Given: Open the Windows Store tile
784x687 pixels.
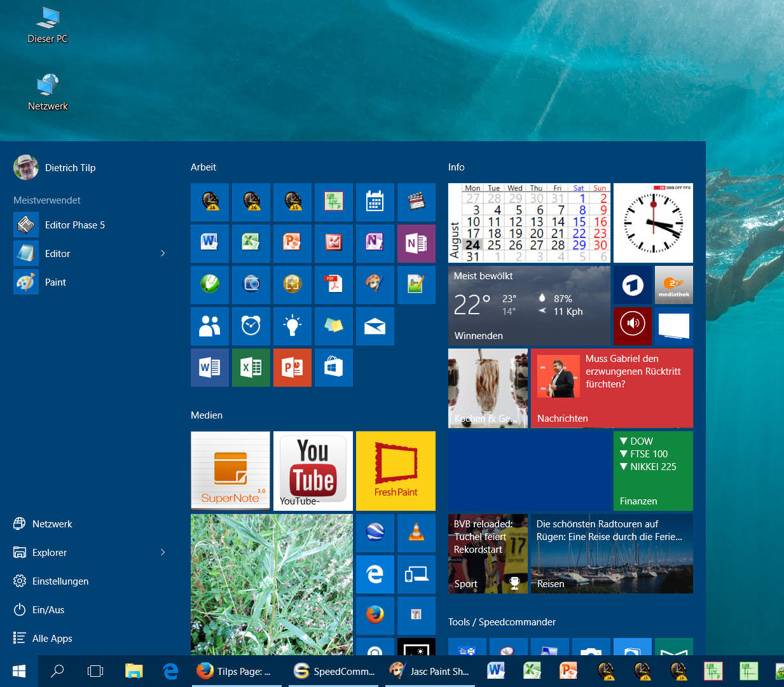Looking at the screenshot, I should pyautogui.click(x=333, y=367).
